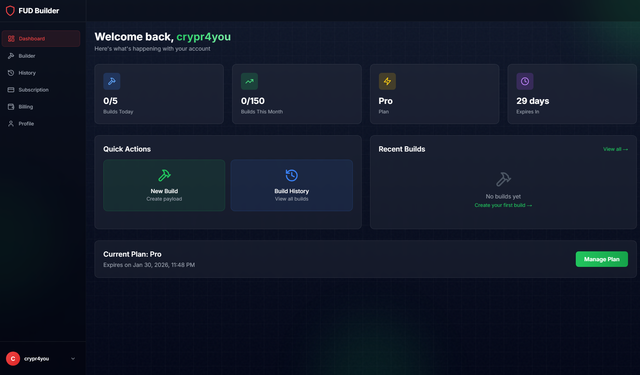This screenshot has width=640, height=375.
Task: Click the Builder hammer icon in sidebar
Action: click(11, 56)
